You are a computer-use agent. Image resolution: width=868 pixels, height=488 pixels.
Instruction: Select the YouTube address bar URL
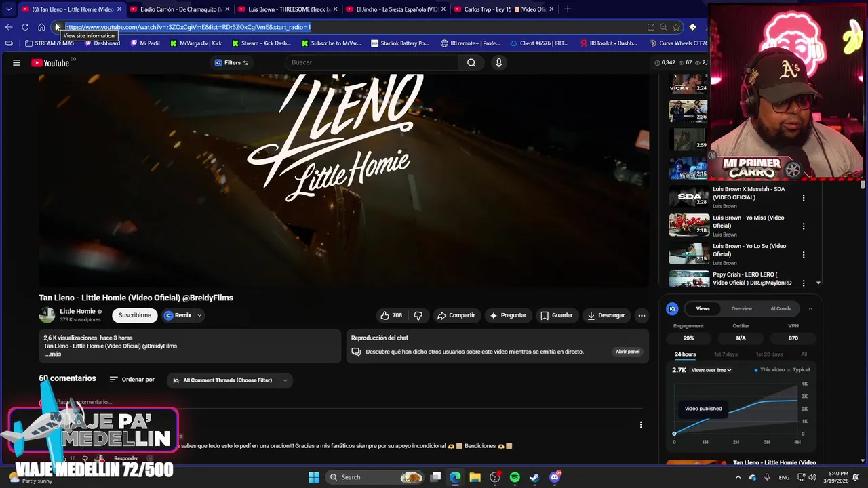pos(188,27)
